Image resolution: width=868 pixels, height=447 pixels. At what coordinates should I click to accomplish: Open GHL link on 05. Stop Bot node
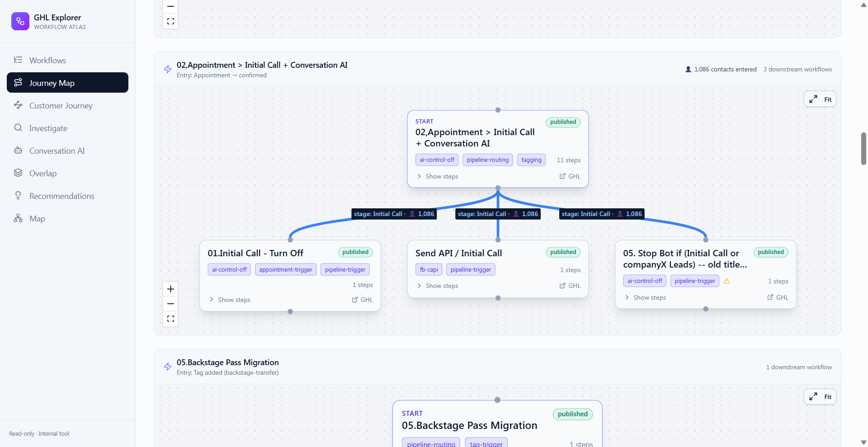pyautogui.click(x=778, y=297)
